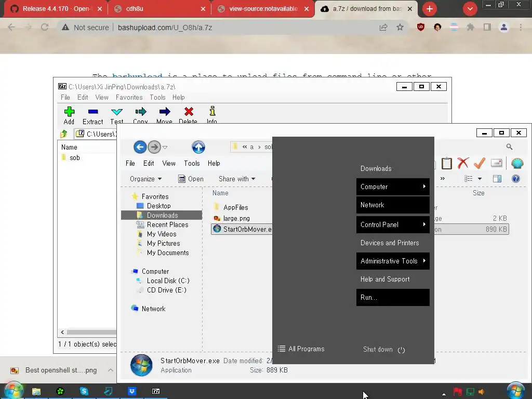Click Explorer's grey Forward arrow

pos(154,147)
